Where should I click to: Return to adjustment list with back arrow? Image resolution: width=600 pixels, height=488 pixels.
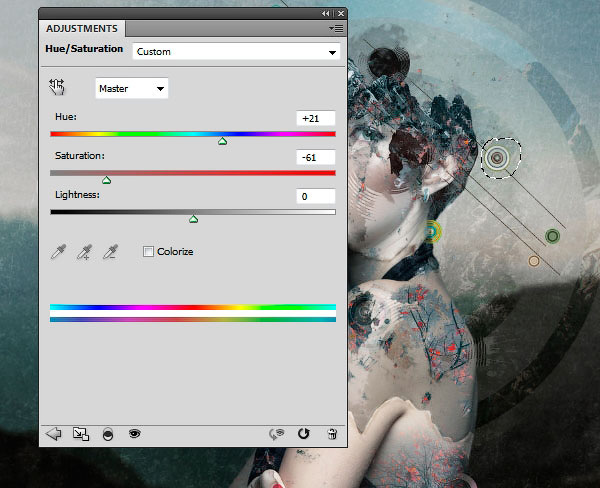[53, 434]
